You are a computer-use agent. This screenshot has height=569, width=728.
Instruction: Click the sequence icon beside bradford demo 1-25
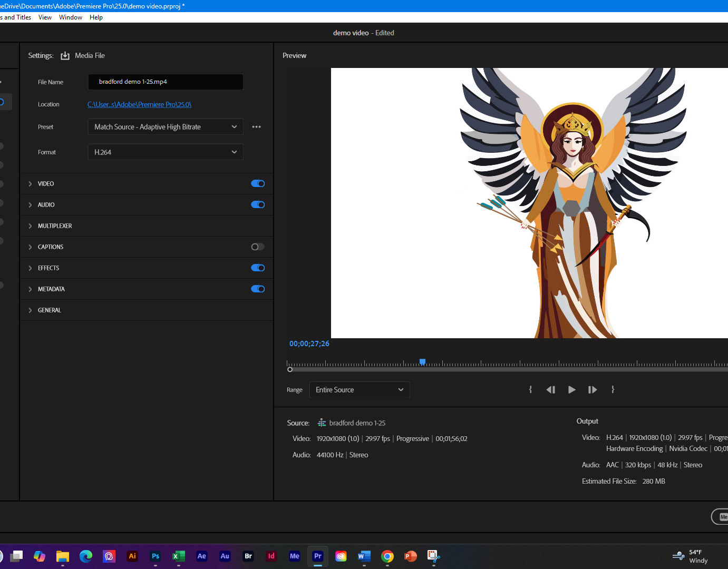[x=322, y=423]
